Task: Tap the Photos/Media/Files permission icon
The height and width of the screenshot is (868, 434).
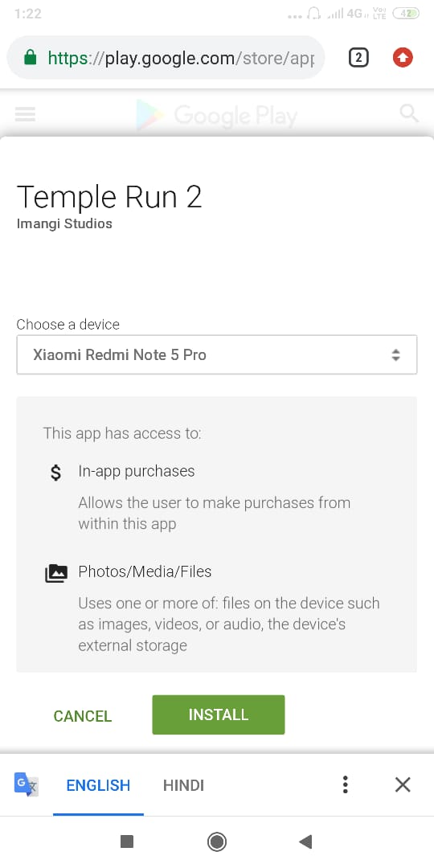Action: 56,574
